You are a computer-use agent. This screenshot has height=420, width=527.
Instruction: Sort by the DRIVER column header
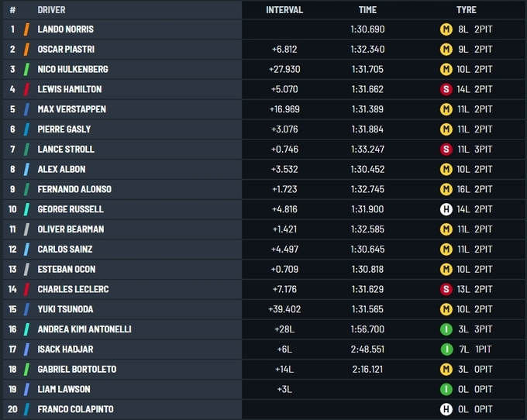(52, 10)
